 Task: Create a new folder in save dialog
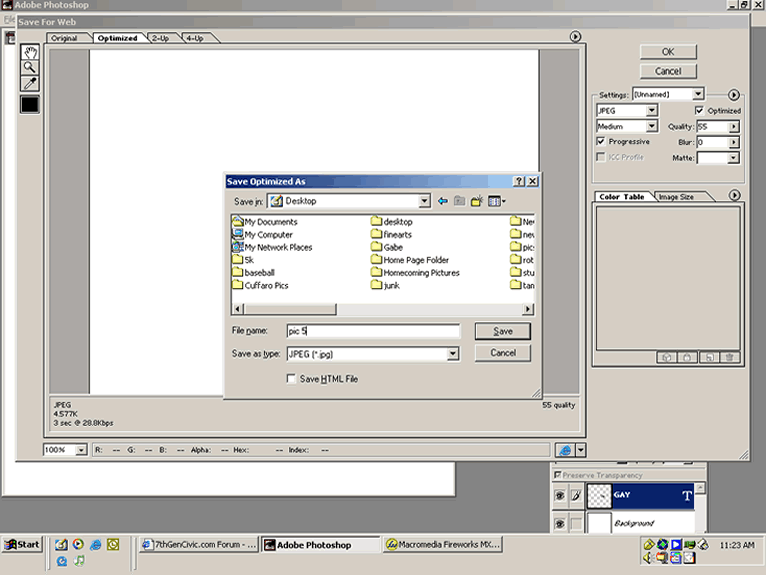[x=477, y=201]
